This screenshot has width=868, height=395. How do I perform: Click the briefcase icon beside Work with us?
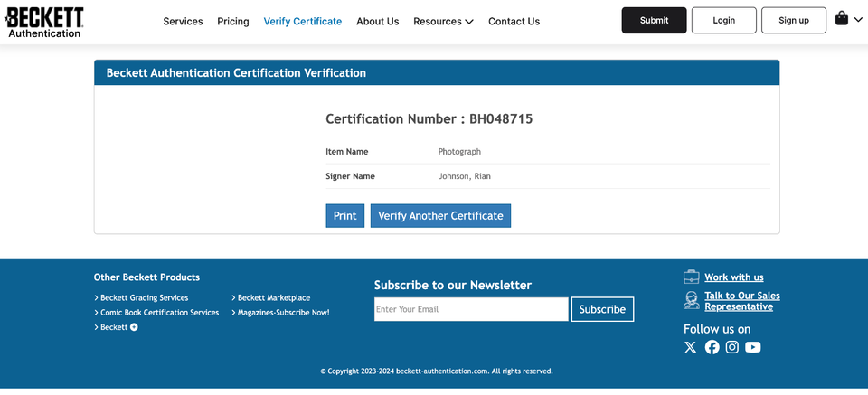point(692,277)
